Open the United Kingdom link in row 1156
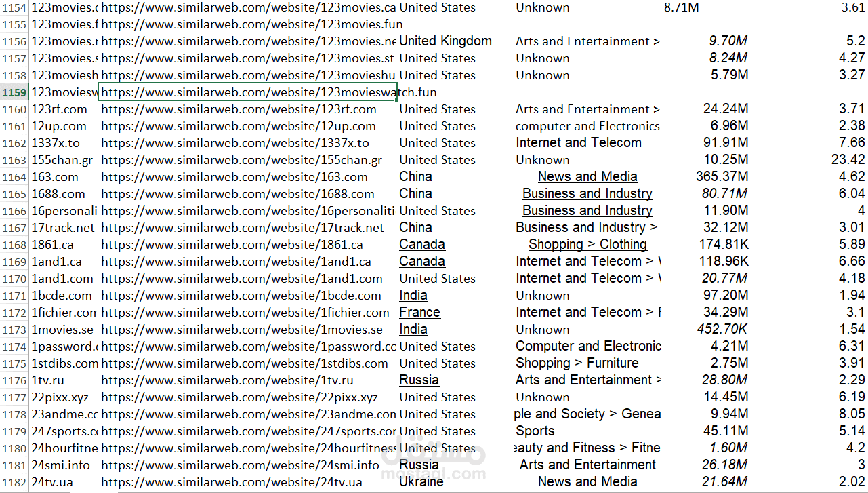This screenshot has height=493, width=868. tap(445, 41)
